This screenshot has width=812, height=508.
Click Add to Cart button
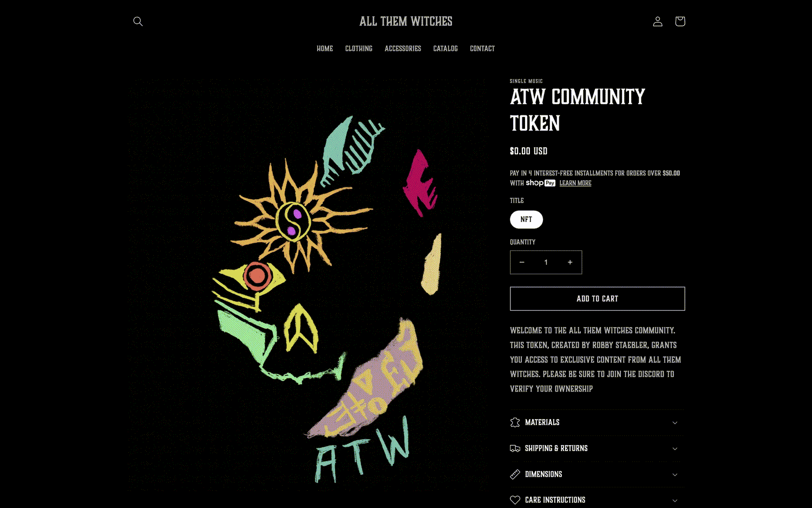pos(598,298)
